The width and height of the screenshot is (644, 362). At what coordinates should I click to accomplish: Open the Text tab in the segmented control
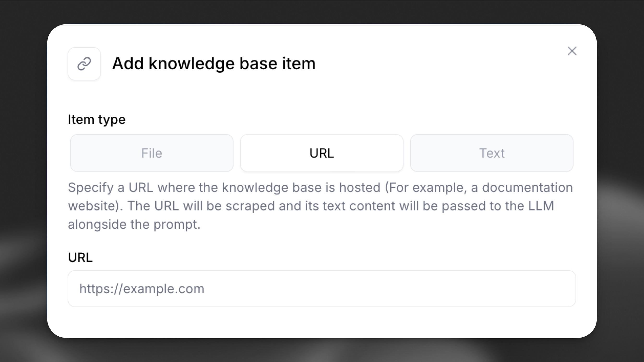coord(491,153)
